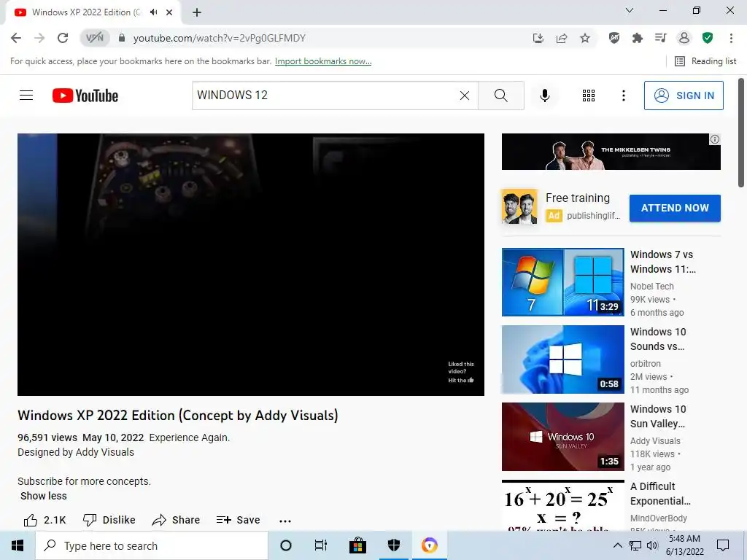Image resolution: width=747 pixels, height=560 pixels.
Task: Click the ATTEND NOW button
Action: coord(675,208)
